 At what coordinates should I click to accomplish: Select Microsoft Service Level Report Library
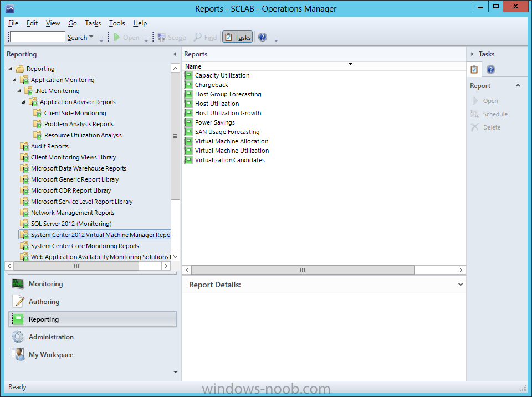click(76, 202)
